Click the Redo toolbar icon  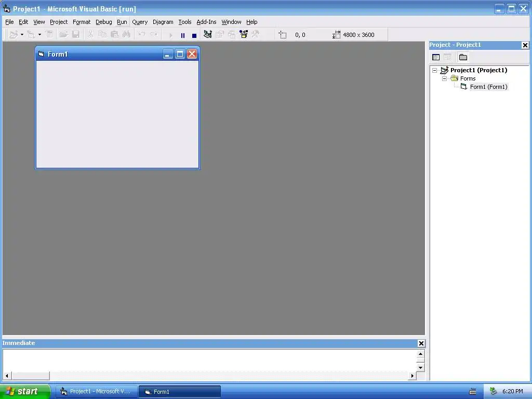[x=154, y=35]
